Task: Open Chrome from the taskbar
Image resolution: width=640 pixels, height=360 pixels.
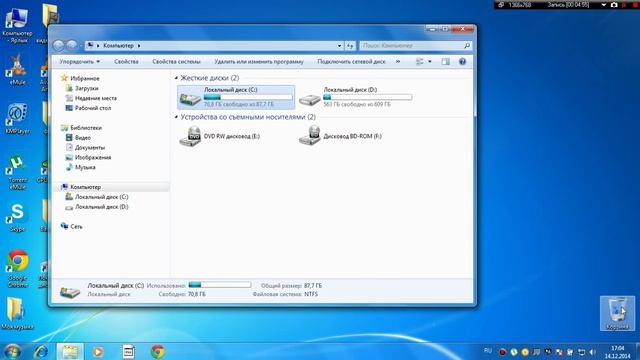Action: click(158, 351)
